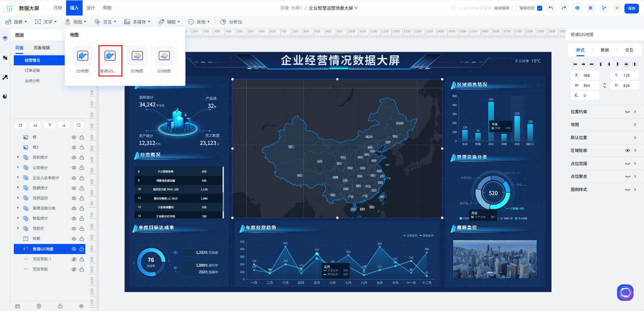Align component to the left edge
This screenshot has width=644, height=311.
click(575, 64)
